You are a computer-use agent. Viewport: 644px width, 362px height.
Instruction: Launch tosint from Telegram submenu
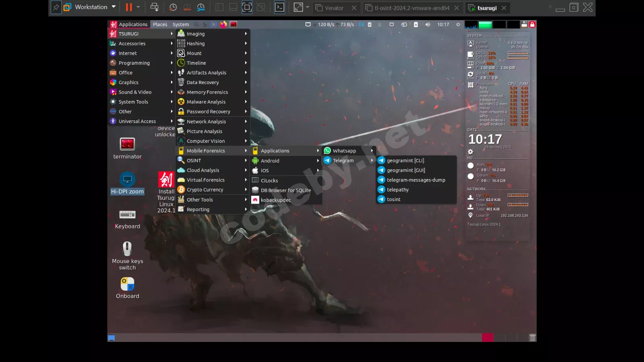416,199
